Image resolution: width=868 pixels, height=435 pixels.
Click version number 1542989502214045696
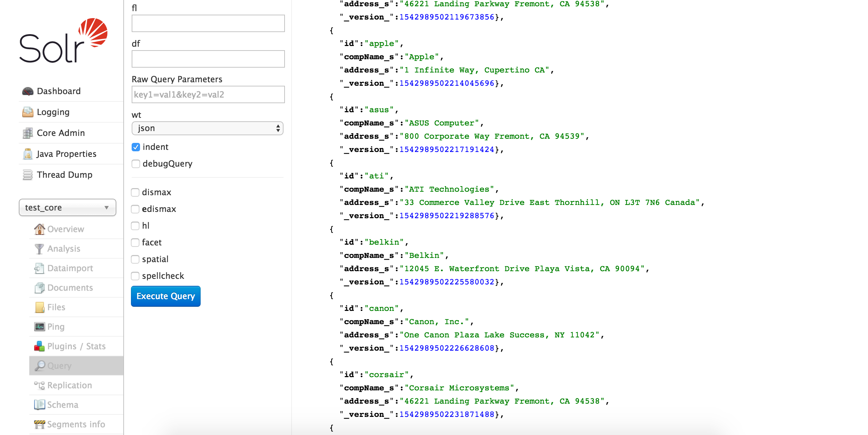click(x=447, y=83)
